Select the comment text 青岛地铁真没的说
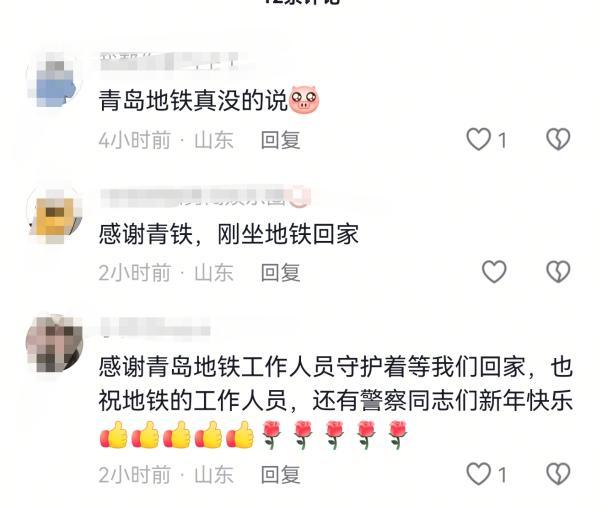 193,101
